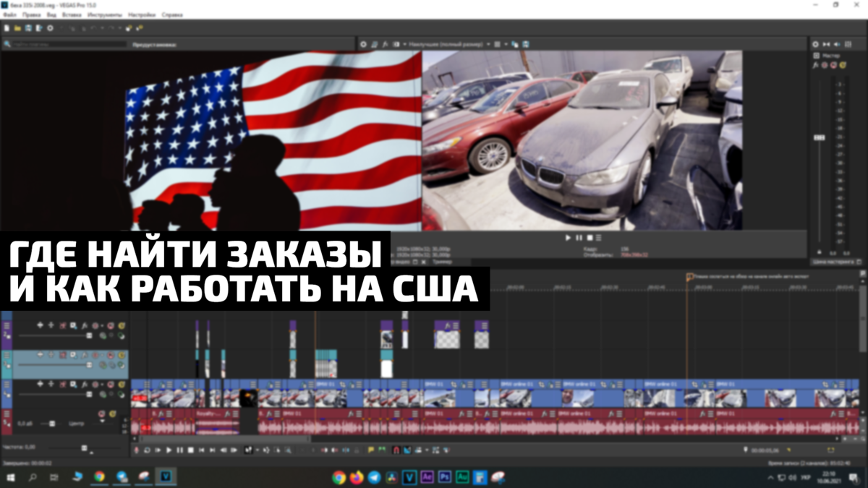This screenshot has width=868, height=488.
Task: Click the plug-in search input field
Action: [69, 45]
